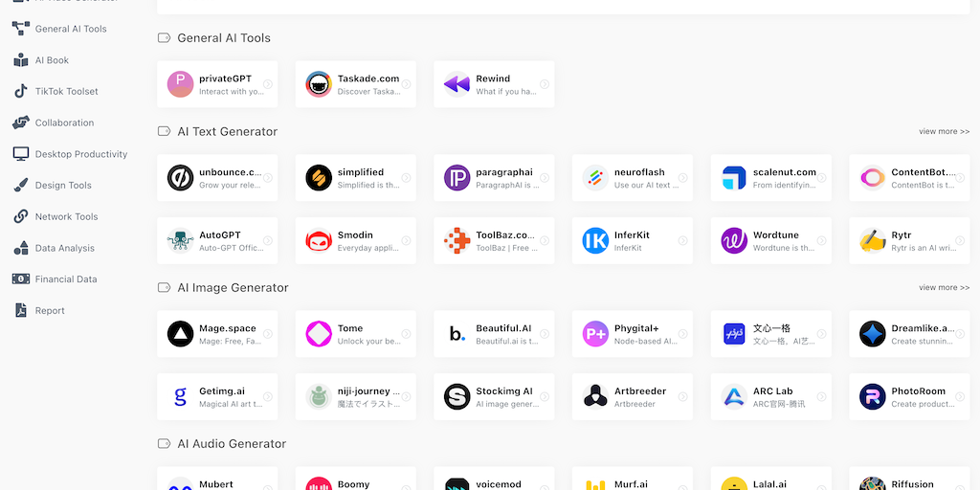
Task: Click the ContentBot logo icon
Action: 872,178
